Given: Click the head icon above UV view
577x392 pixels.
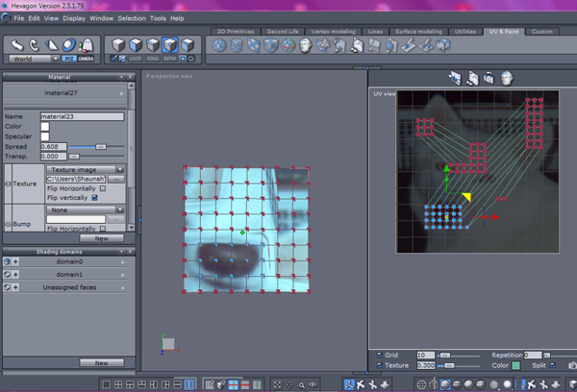Looking at the screenshot, I should (505, 79).
